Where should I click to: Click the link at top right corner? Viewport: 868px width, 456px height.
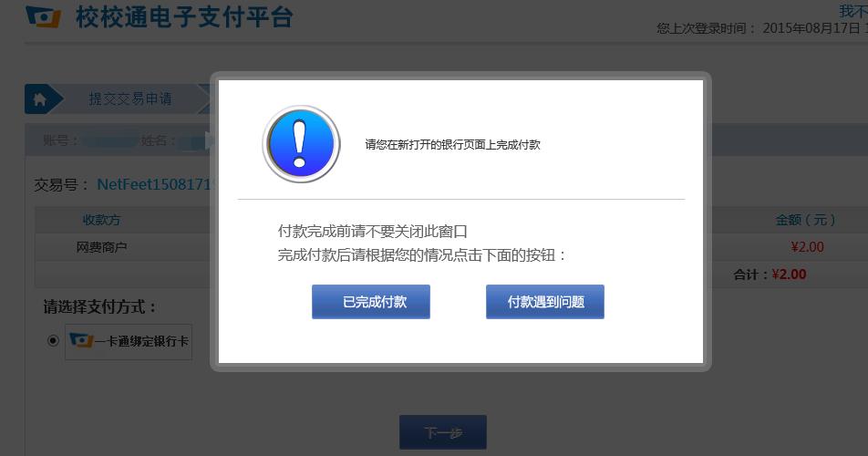(853, 11)
